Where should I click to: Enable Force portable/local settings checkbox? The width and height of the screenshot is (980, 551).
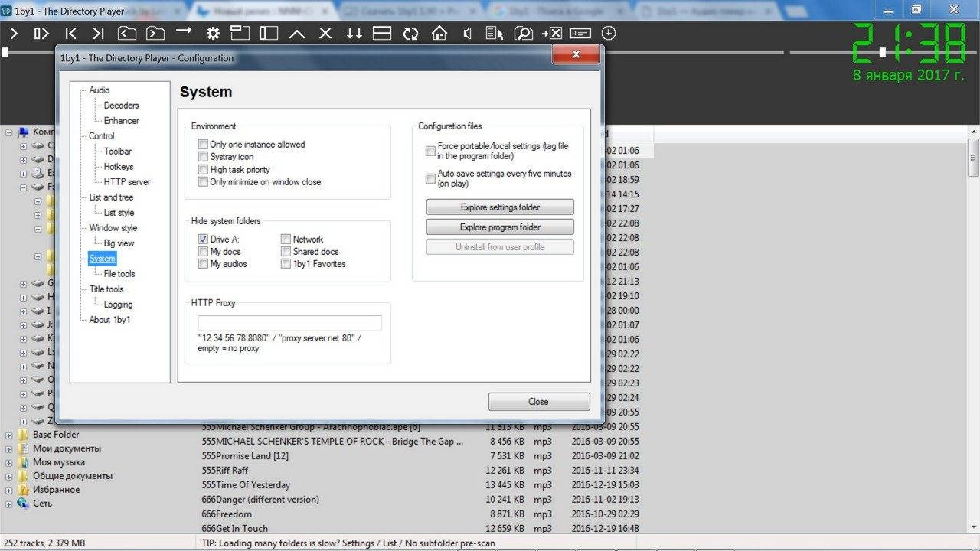coord(430,151)
